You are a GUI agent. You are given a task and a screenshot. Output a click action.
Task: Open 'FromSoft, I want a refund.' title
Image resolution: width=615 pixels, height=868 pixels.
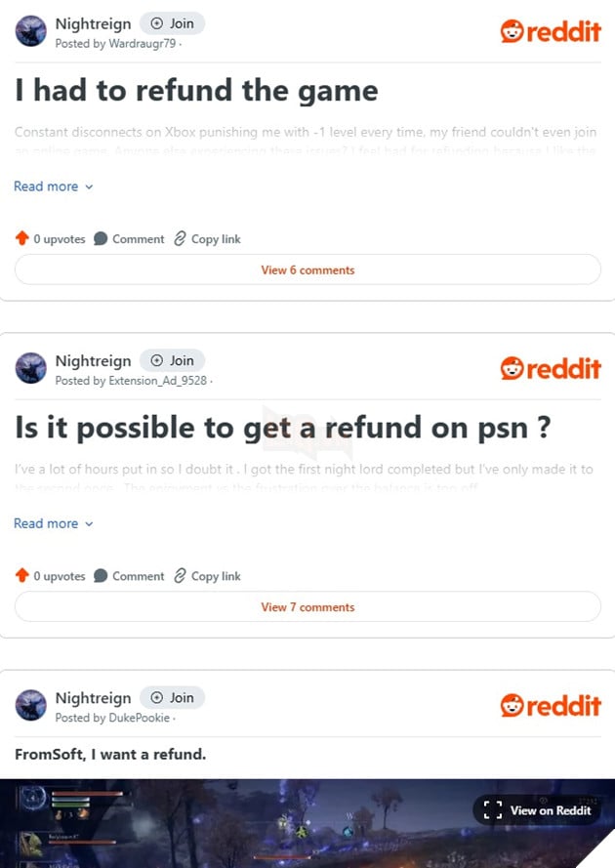point(110,754)
